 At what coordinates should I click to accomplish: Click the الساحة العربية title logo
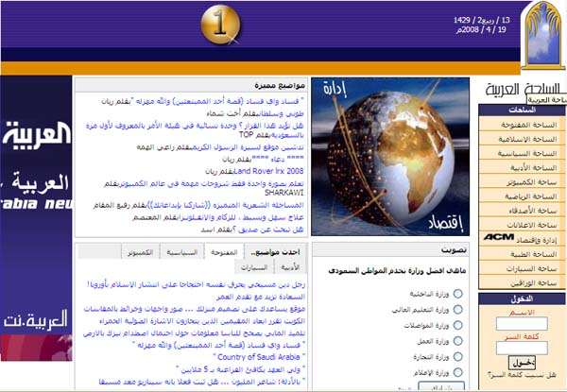523,89
